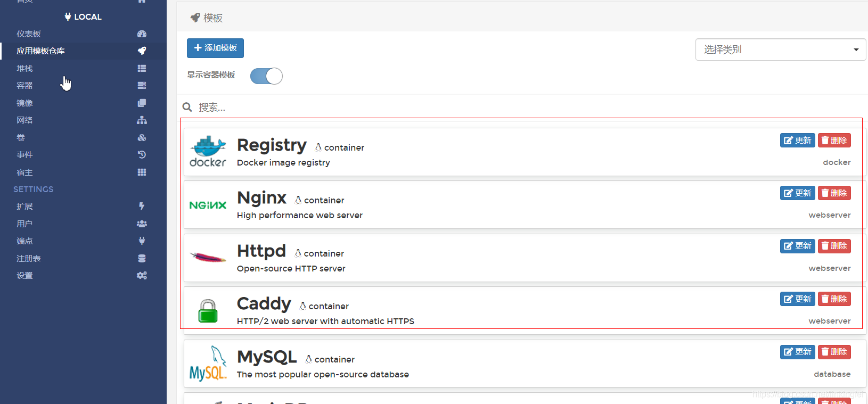
Task: Click the 'docker' category label on Registry
Action: 837,162
